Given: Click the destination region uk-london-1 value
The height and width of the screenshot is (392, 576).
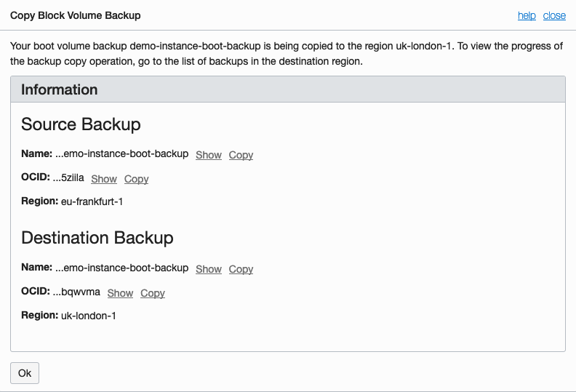Looking at the screenshot, I should click(89, 316).
